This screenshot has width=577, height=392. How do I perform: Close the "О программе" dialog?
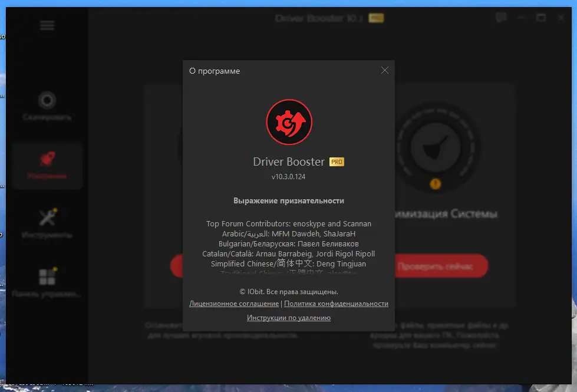point(384,70)
